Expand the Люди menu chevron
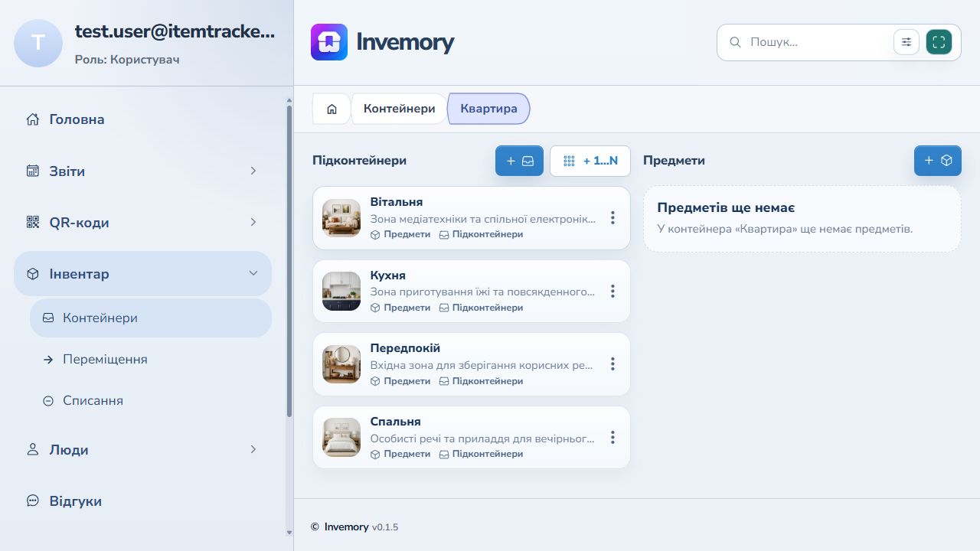 [x=253, y=449]
